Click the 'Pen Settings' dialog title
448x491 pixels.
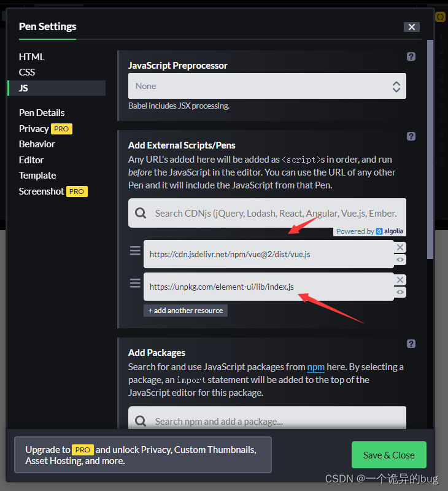(48, 26)
